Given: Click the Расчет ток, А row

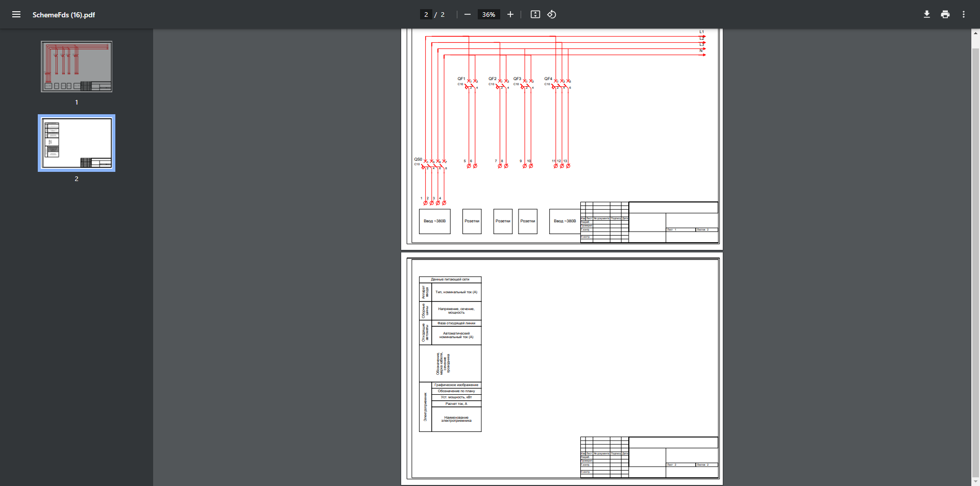Looking at the screenshot, I should tap(456, 404).
